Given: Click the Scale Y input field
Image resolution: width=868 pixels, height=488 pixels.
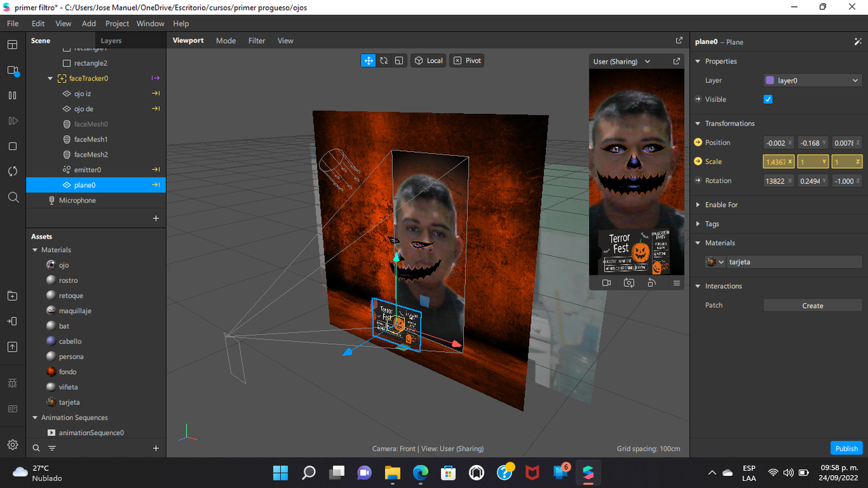Looking at the screenshot, I should pyautogui.click(x=812, y=161).
